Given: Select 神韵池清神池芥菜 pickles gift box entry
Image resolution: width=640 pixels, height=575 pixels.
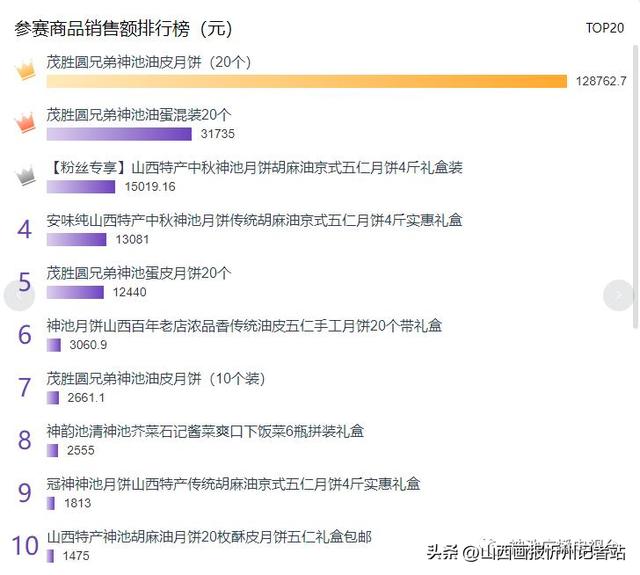Looking at the screenshot, I should click(x=205, y=431).
